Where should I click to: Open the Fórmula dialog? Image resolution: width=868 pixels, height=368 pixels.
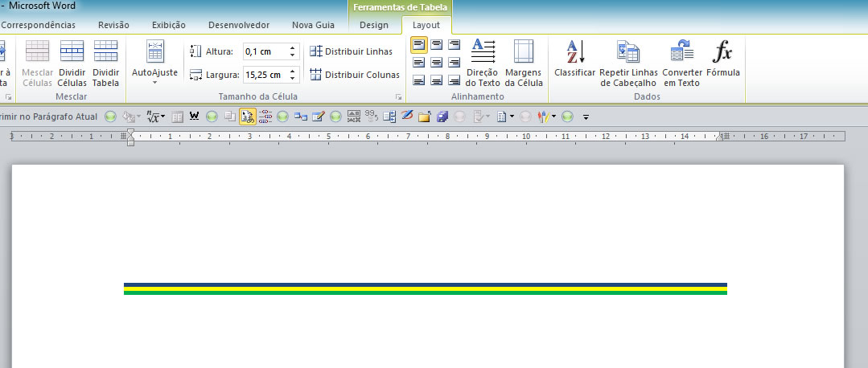723,59
